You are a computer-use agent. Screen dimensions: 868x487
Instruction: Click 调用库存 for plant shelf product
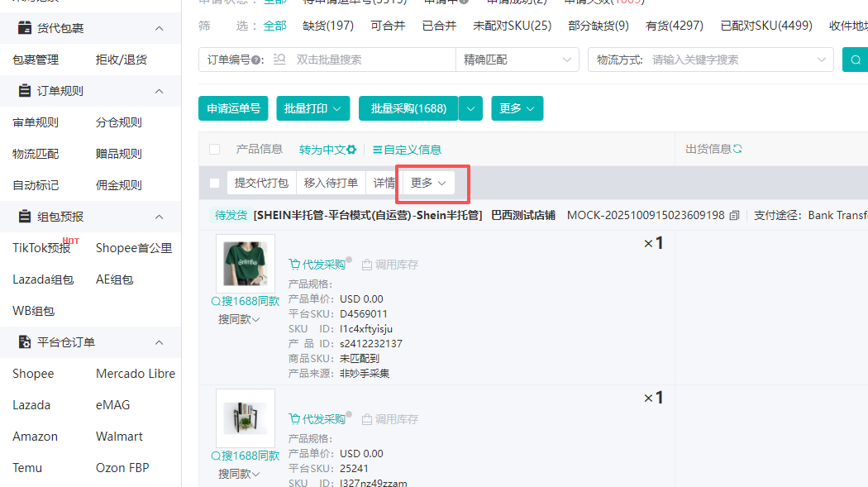(x=389, y=419)
